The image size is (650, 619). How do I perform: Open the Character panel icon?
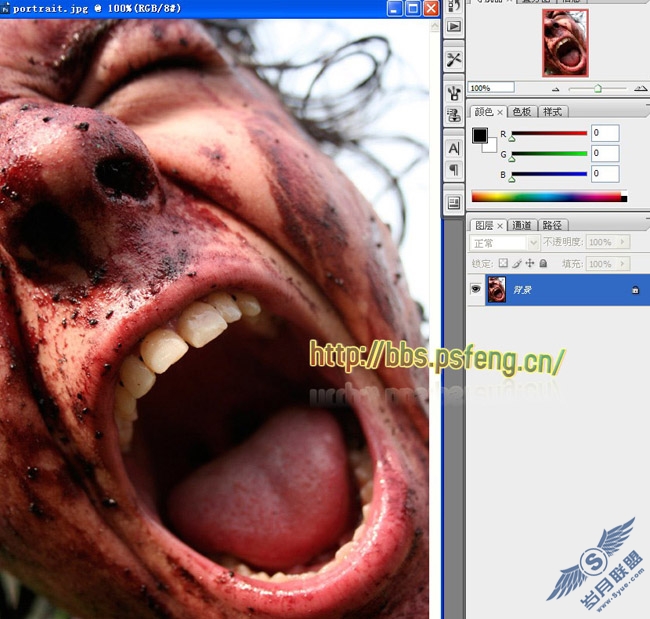click(x=454, y=148)
